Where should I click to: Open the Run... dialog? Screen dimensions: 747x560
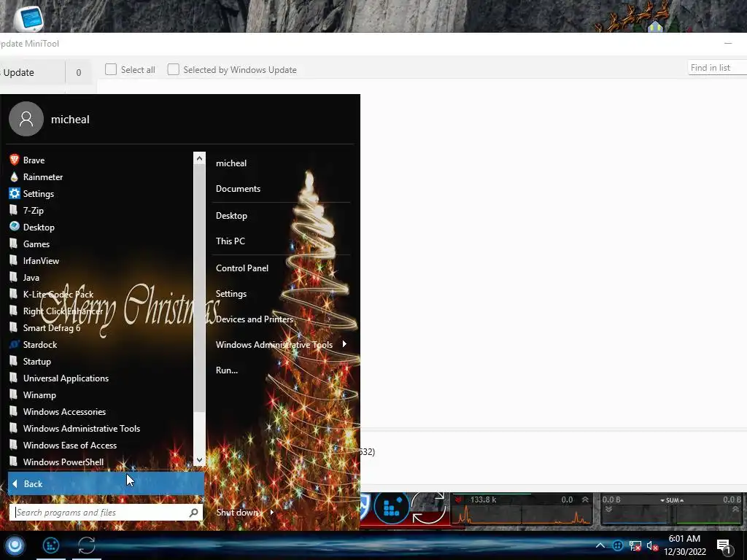[227, 370]
